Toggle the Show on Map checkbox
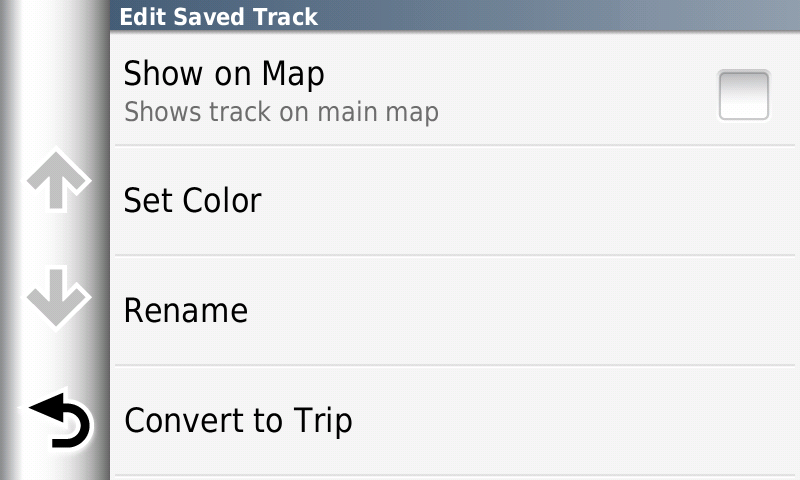Viewport: 800px width, 480px height. click(743, 95)
